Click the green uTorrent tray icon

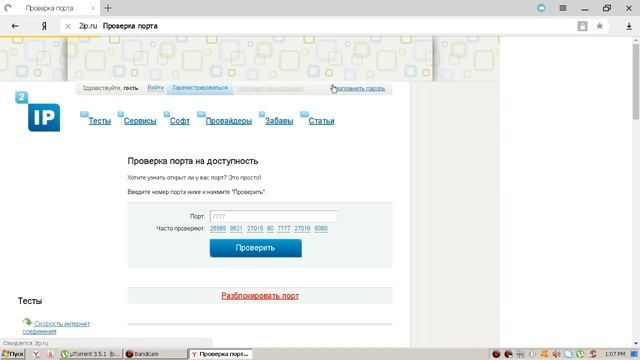click(x=580, y=354)
